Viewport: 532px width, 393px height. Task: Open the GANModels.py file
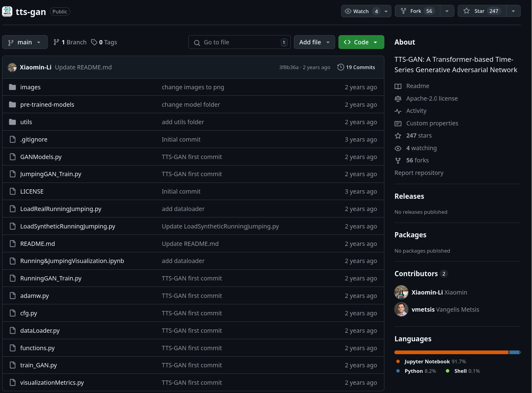coord(41,157)
